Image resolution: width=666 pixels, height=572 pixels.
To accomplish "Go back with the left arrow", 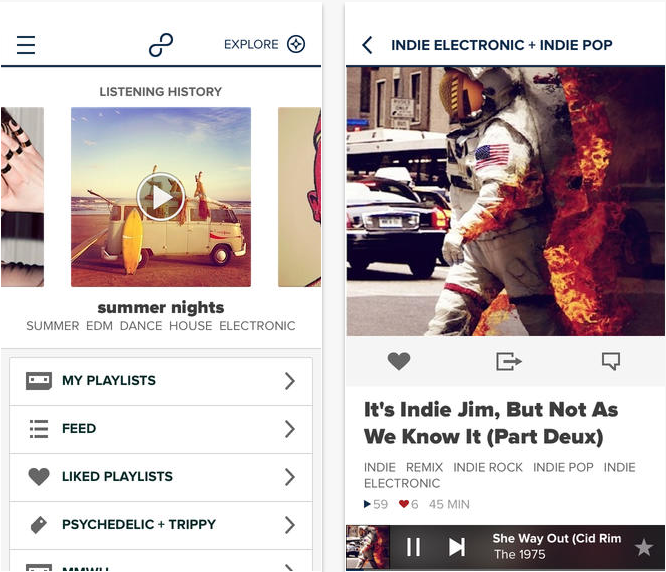I will click(367, 45).
